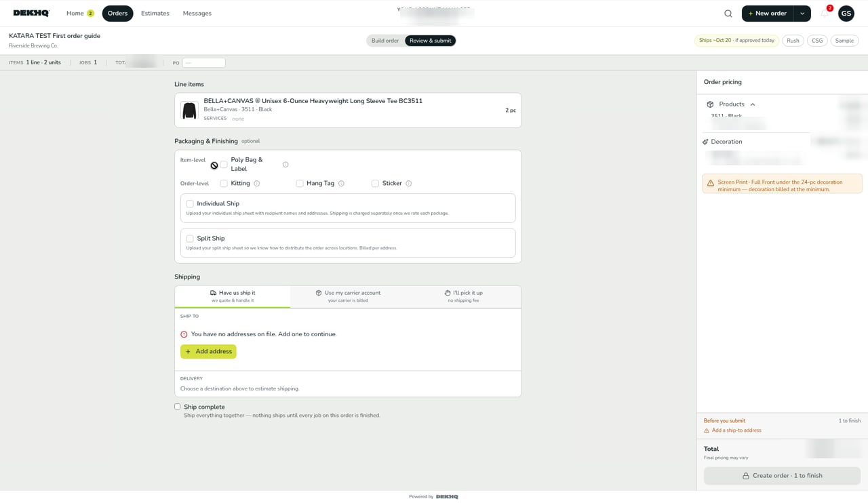Show the Sticker info icon
The image size is (868, 503).
point(408,184)
